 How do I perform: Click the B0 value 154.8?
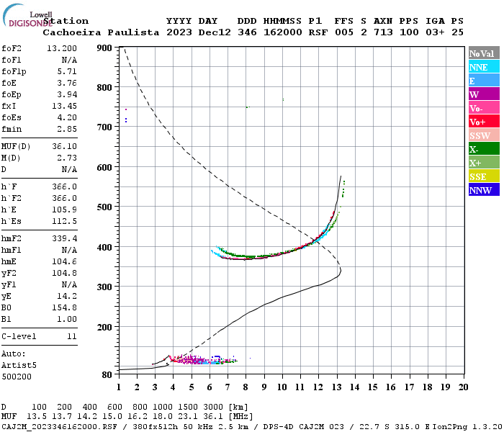(x=64, y=307)
